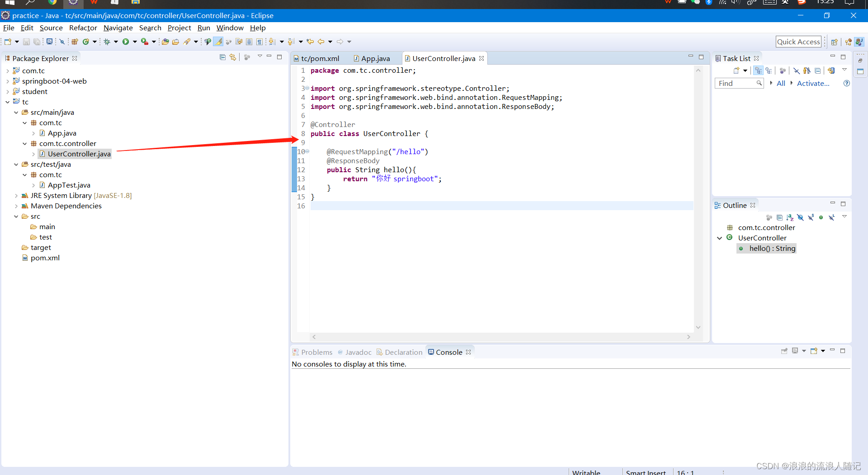Click the New Java Package icon

coord(75,42)
